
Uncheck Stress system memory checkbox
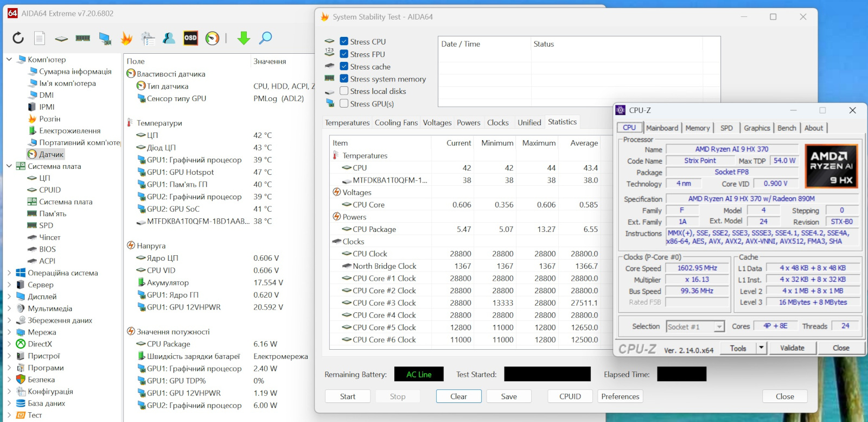click(344, 79)
